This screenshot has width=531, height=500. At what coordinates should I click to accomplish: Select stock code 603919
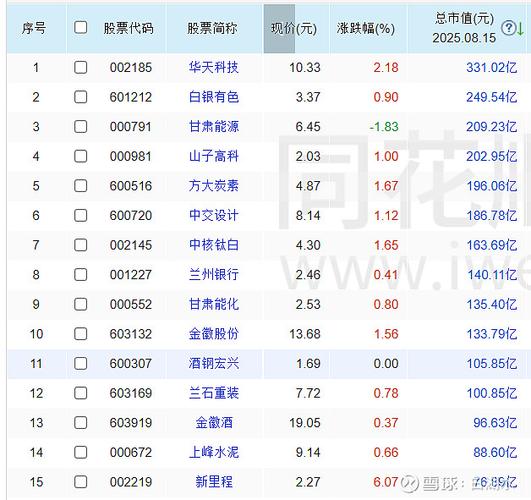131,423
